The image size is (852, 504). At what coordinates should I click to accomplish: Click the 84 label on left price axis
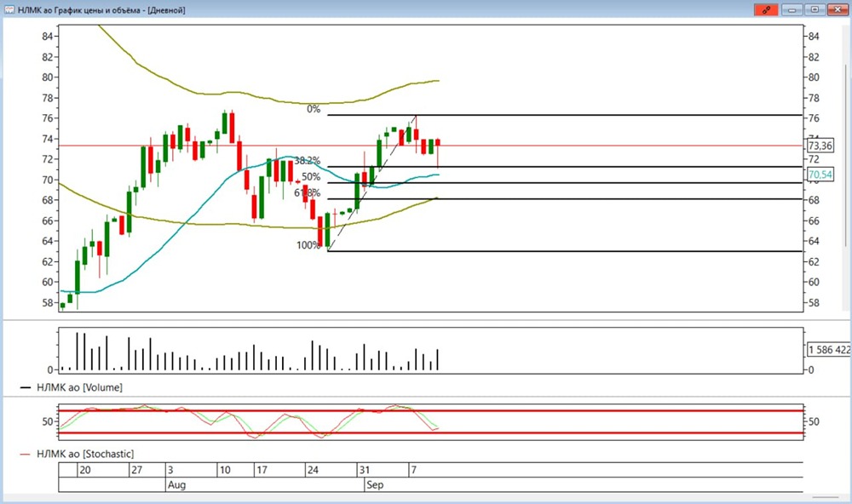[x=47, y=37]
